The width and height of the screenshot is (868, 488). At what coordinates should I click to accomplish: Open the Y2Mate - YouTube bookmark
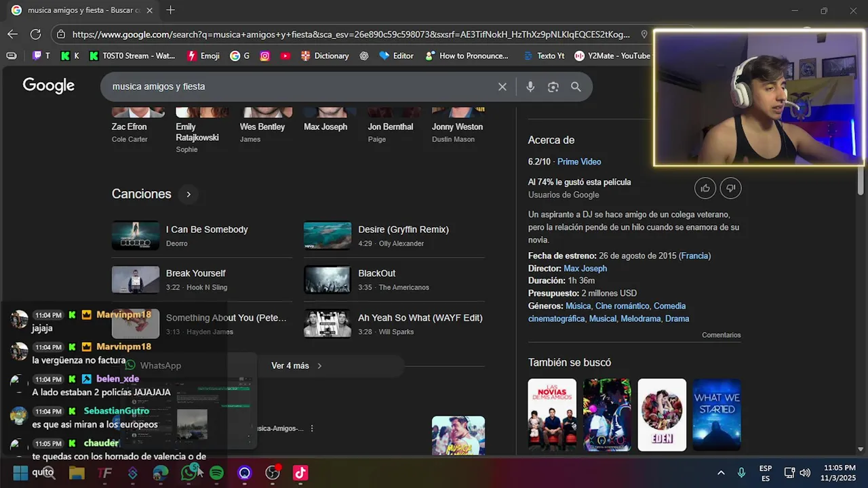click(612, 56)
